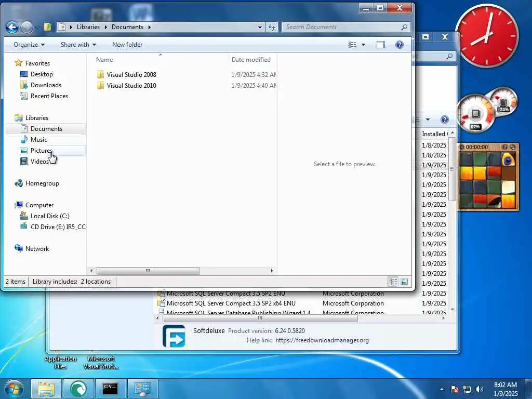Expand arrow after Libraries in breadcrumb
This screenshot has height=399, width=532.
coord(105,27)
